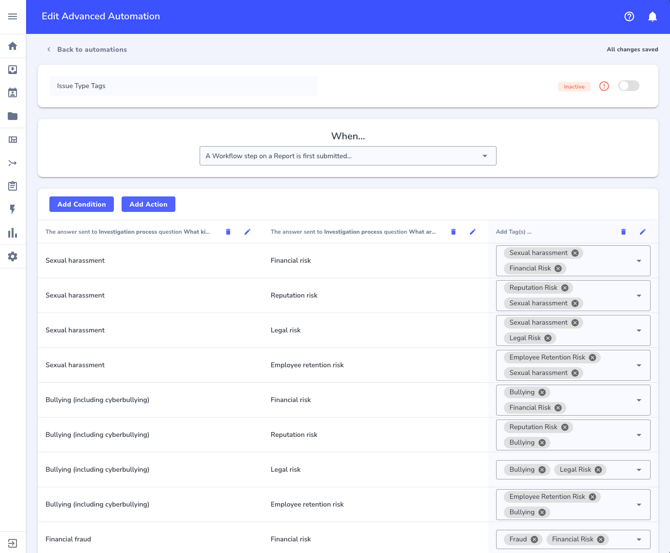This screenshot has height=553, width=670.
Task: Go to Home in the sidebar
Action: [12, 46]
